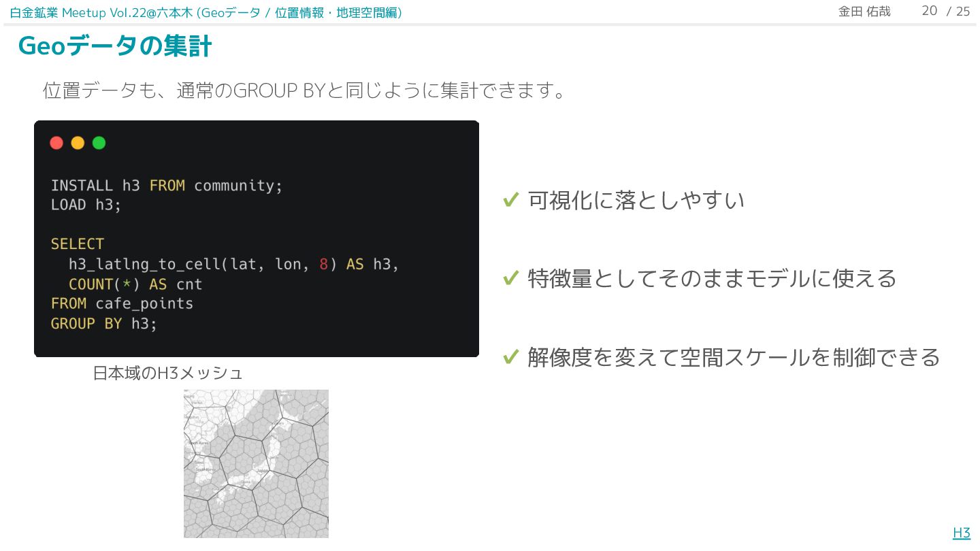Viewport: 980px width, 551px height.
Task: Click the total page count 25
Action: (x=963, y=11)
